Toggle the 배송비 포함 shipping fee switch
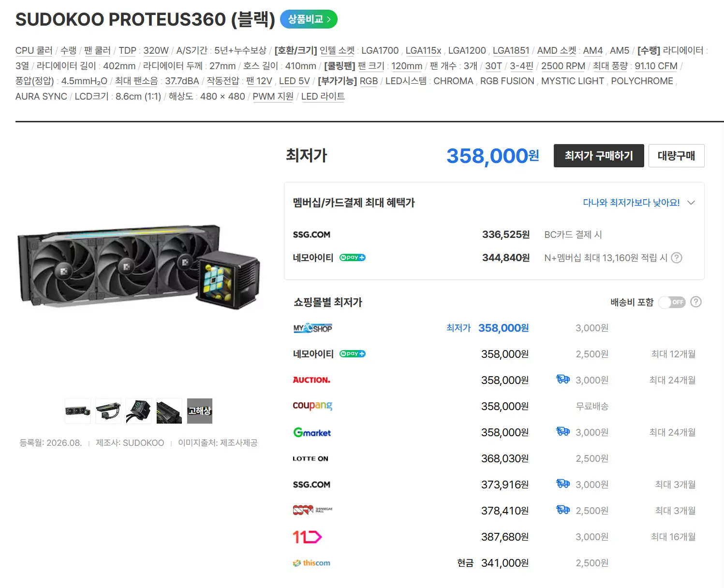724x588 pixels. point(672,302)
